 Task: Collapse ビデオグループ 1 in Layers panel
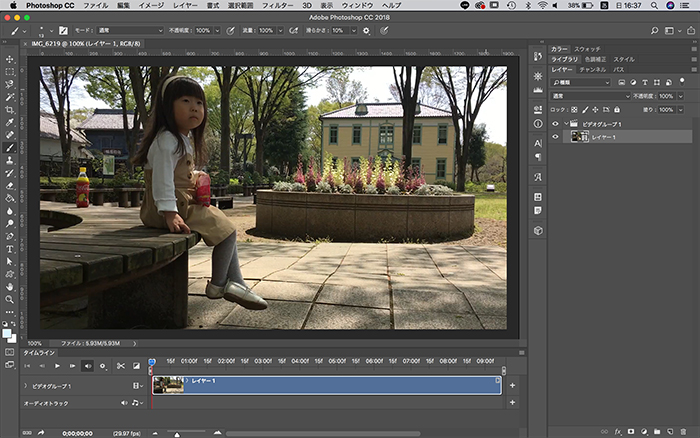click(566, 124)
